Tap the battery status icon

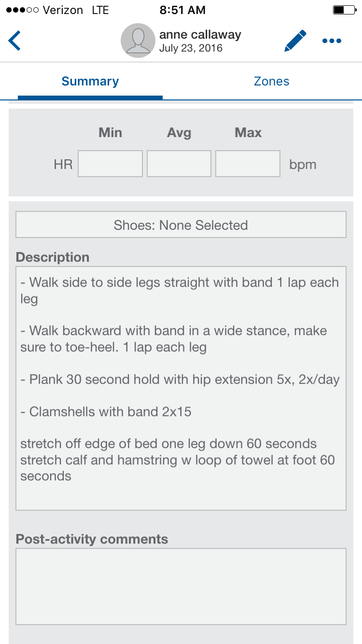(x=344, y=10)
